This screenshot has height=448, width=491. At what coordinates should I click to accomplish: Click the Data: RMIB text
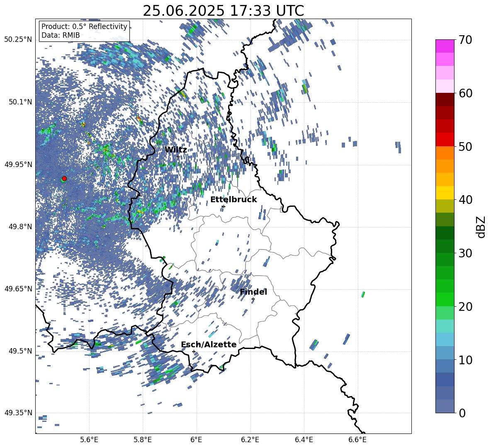tap(61, 35)
